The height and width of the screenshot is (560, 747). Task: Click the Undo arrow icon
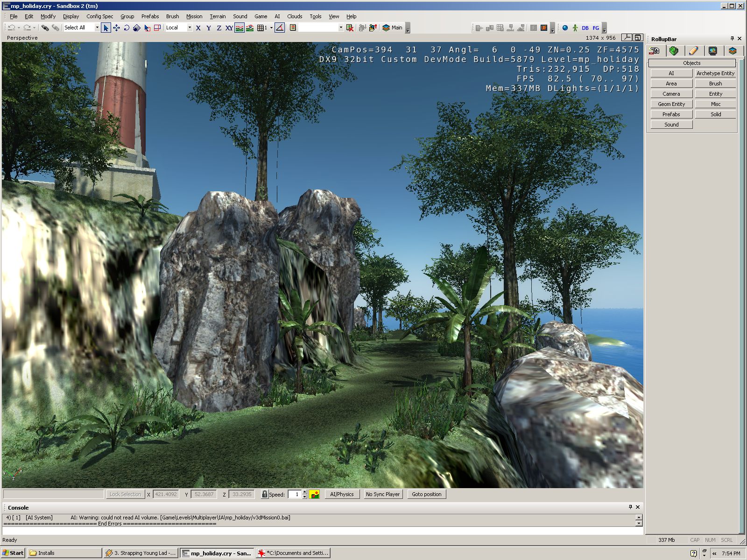(x=11, y=28)
